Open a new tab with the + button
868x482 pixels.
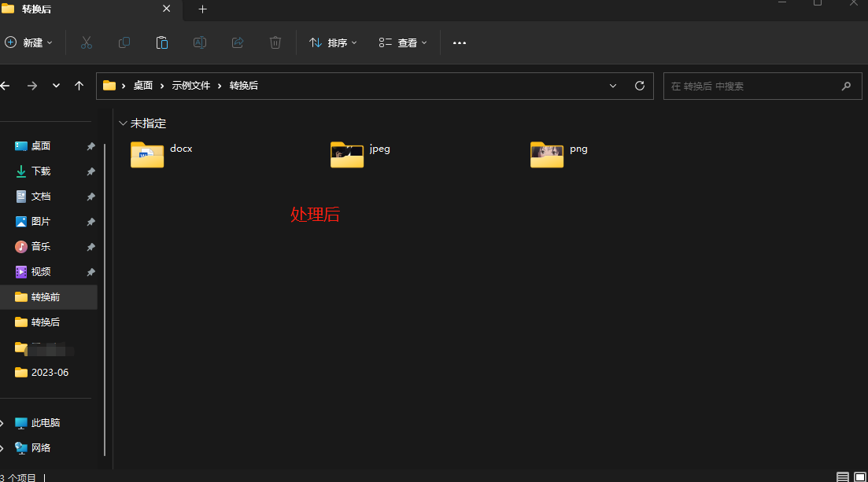(x=202, y=9)
